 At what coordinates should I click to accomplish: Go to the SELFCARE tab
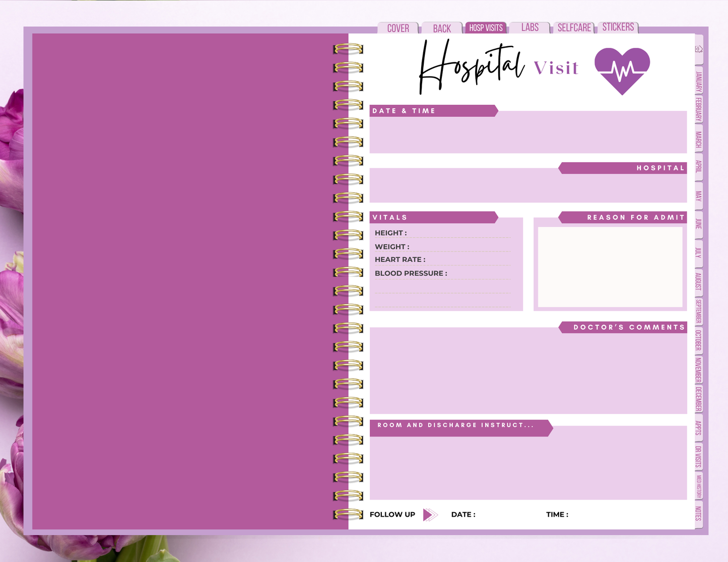point(574,28)
